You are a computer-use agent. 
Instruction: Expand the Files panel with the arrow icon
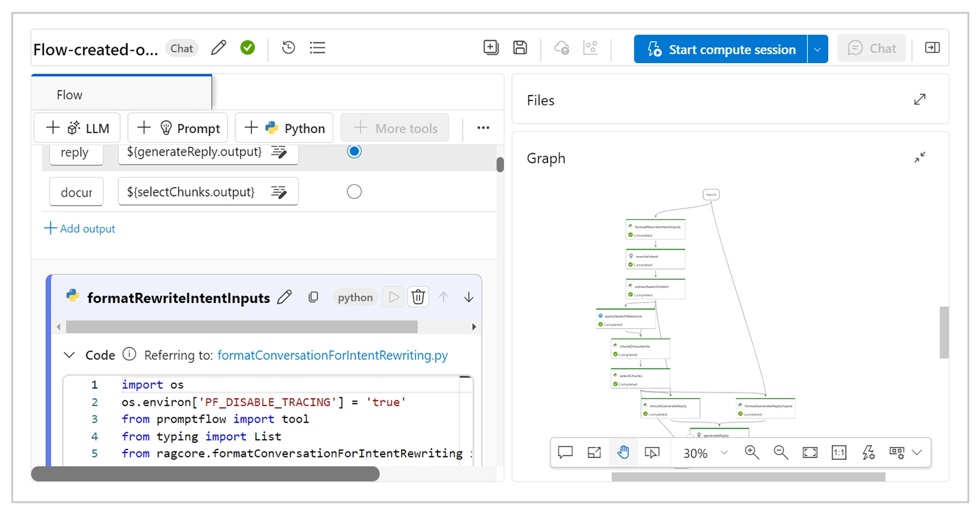(920, 99)
